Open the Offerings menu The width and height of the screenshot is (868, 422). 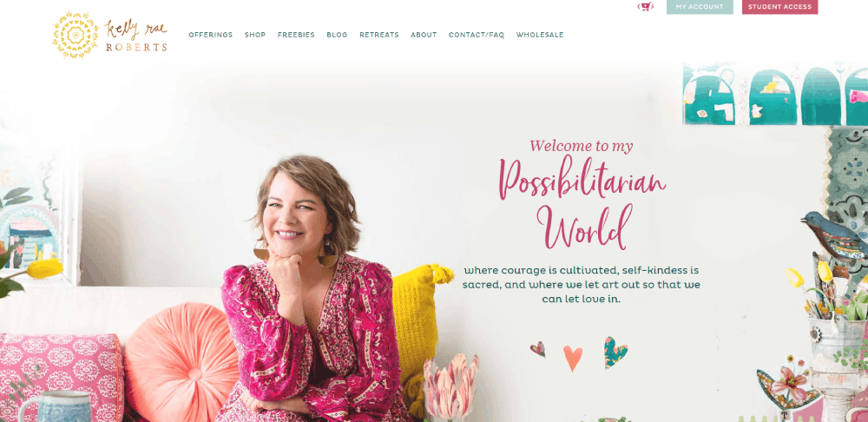click(x=210, y=35)
